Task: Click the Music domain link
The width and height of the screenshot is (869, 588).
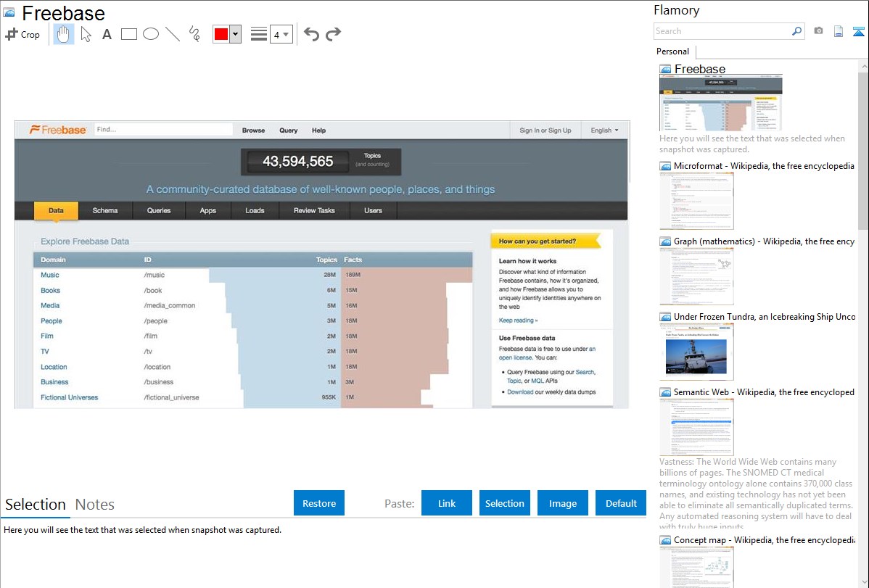Action: [x=50, y=275]
